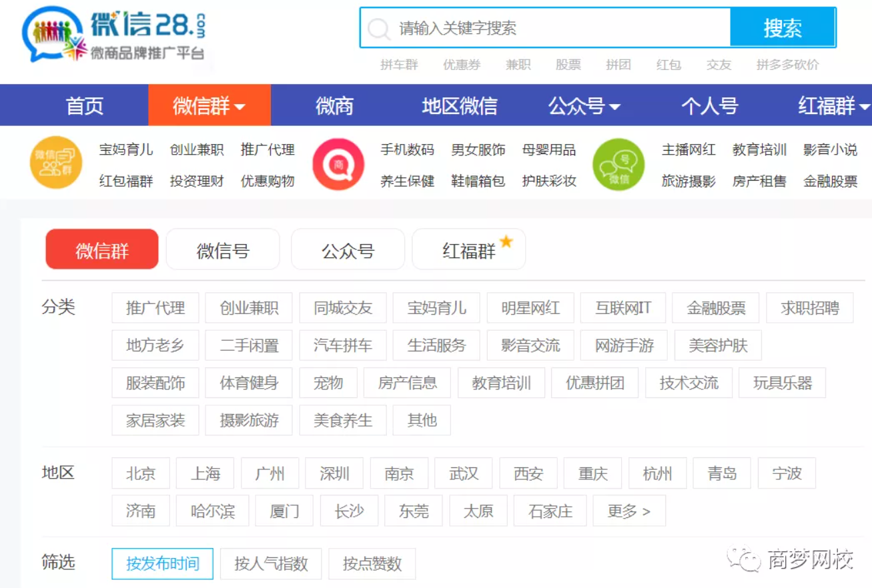Image resolution: width=872 pixels, height=588 pixels.
Task: Filter by region 武汉
Action: [x=464, y=473]
